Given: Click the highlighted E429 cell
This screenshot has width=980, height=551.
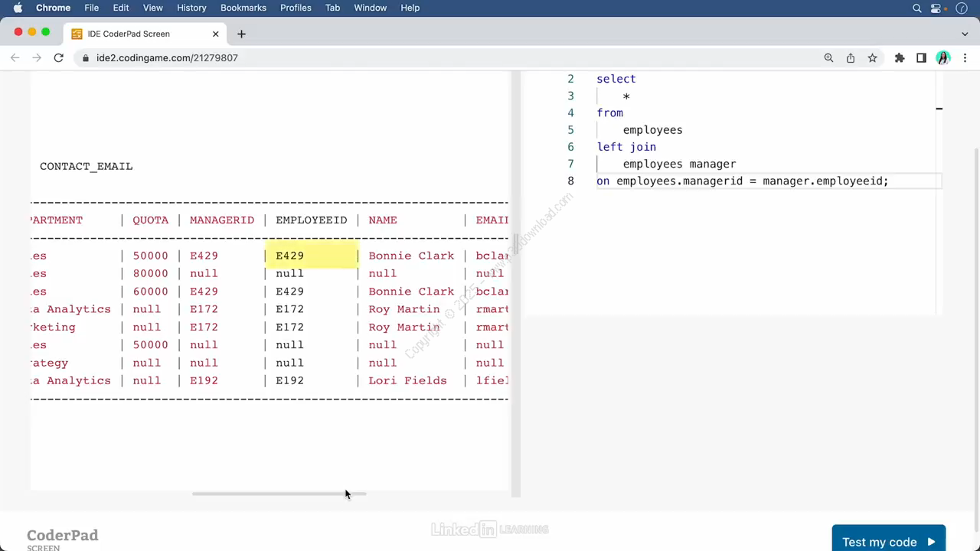Looking at the screenshot, I should (x=312, y=256).
